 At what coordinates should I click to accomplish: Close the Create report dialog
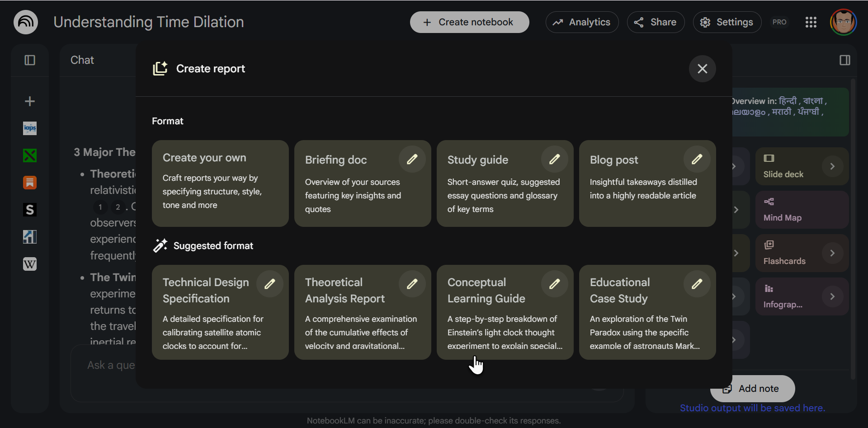pos(702,69)
